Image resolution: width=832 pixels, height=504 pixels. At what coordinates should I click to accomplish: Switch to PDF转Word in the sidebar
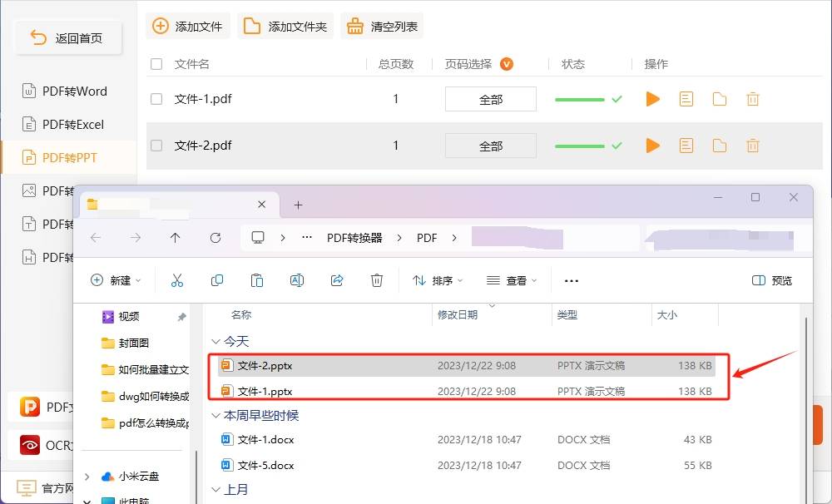coord(67,91)
